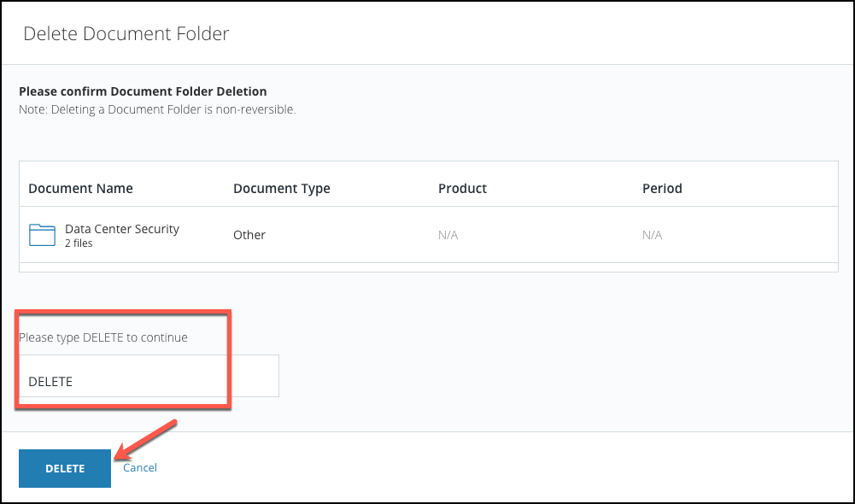Click the Document Name column header
Screen dimensions: 855x504
pos(80,188)
